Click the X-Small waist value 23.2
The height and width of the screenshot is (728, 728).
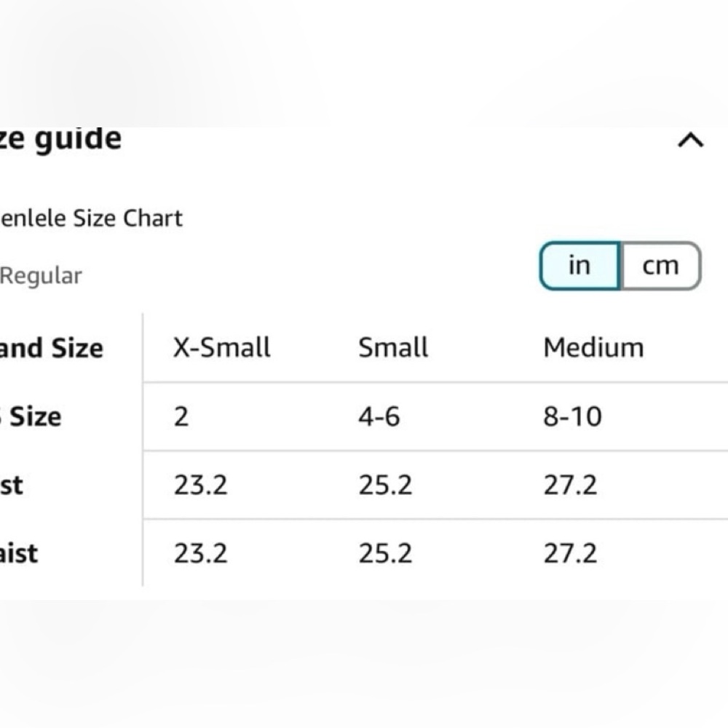(x=200, y=553)
